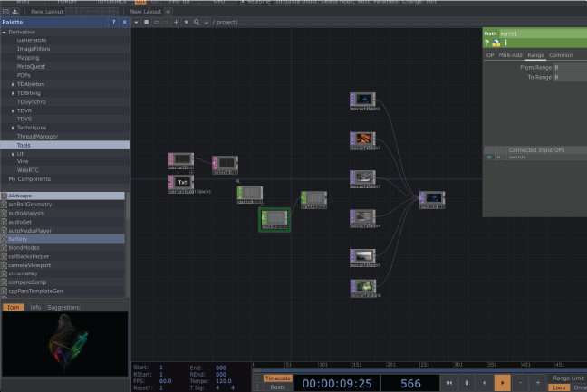The width and height of the screenshot is (587, 392).
Task: Close the Palette panel with X icon
Action: 124,20
